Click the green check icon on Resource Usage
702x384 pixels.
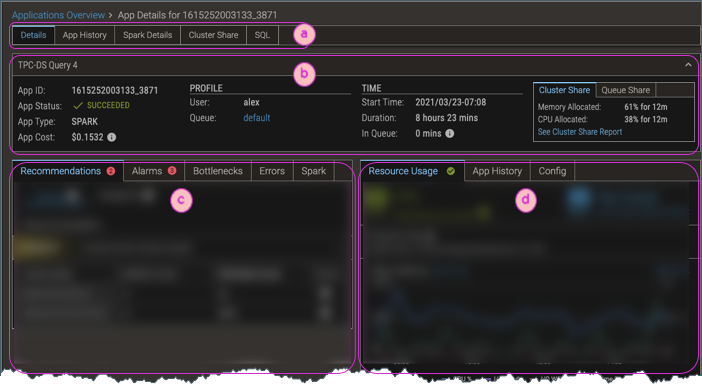pos(451,171)
